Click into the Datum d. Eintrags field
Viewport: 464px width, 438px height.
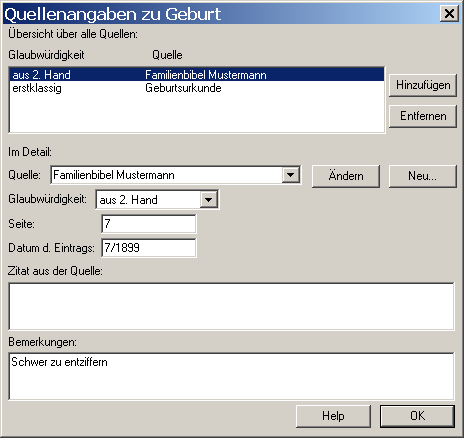click(149, 248)
